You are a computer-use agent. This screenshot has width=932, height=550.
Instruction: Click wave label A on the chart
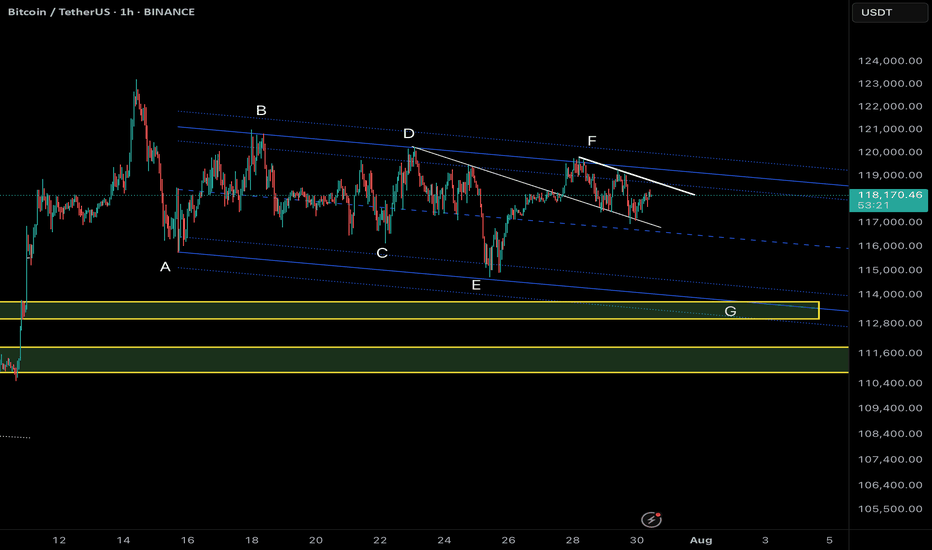pyautogui.click(x=165, y=268)
